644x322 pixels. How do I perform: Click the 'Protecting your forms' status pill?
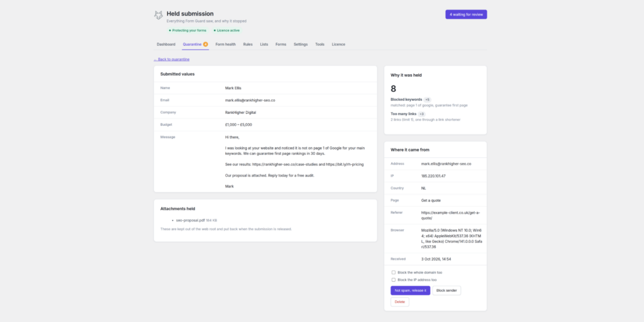187,30
